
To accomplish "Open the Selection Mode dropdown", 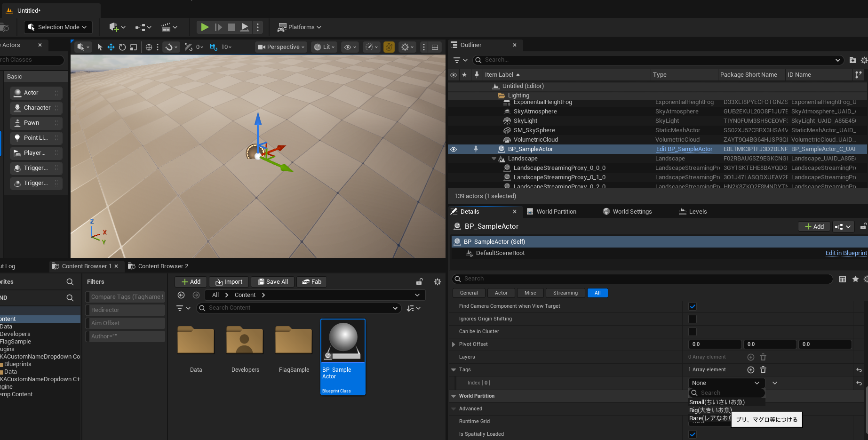I will pos(58,27).
